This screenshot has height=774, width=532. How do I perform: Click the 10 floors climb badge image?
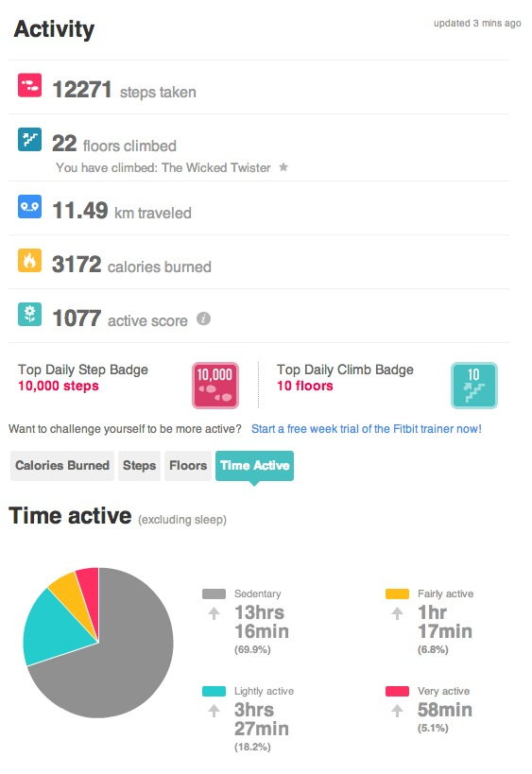click(473, 386)
